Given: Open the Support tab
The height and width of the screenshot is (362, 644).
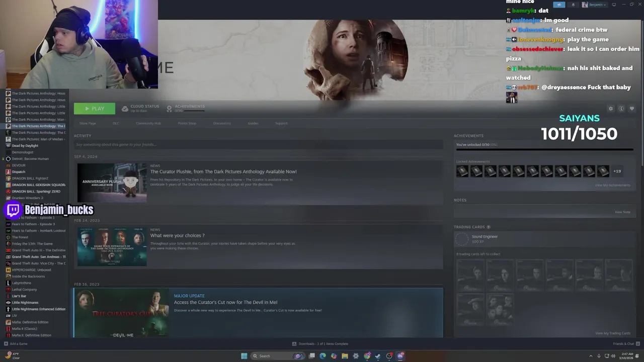Looking at the screenshot, I should 281,123.
